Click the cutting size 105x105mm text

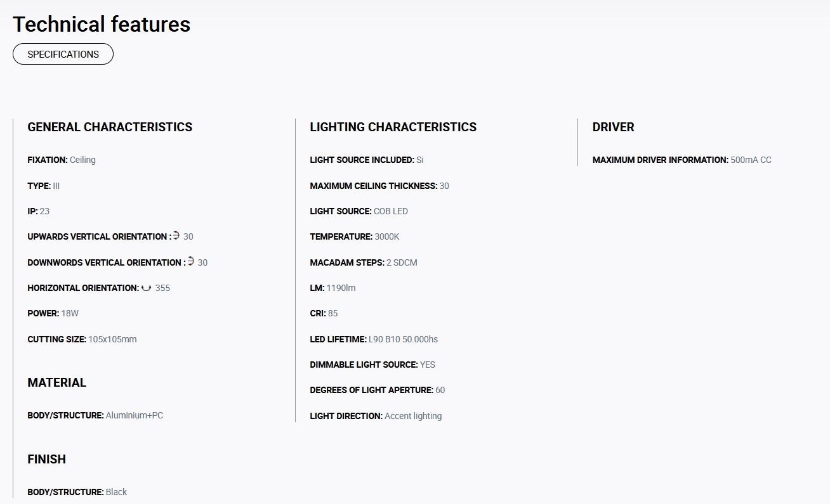click(112, 339)
